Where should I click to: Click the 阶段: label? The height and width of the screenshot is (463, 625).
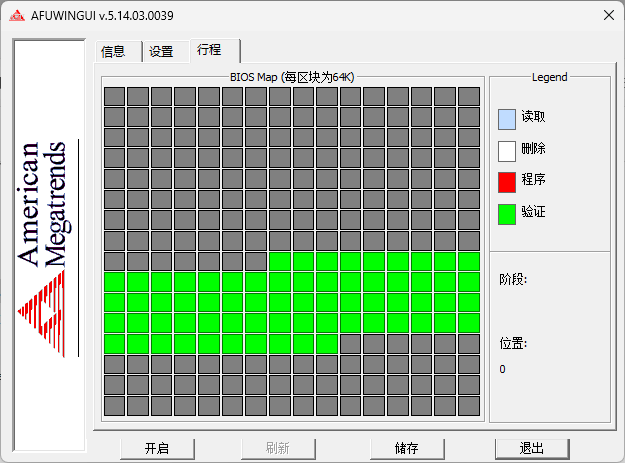513,279
